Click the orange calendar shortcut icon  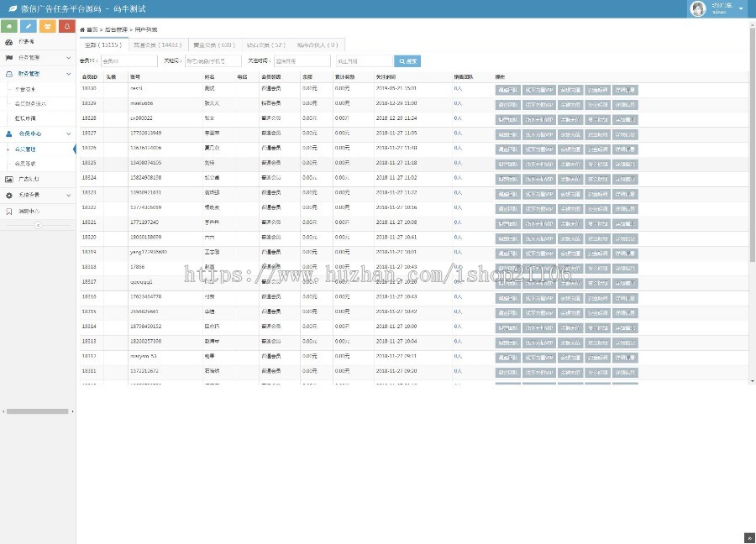pyautogui.click(x=48, y=26)
